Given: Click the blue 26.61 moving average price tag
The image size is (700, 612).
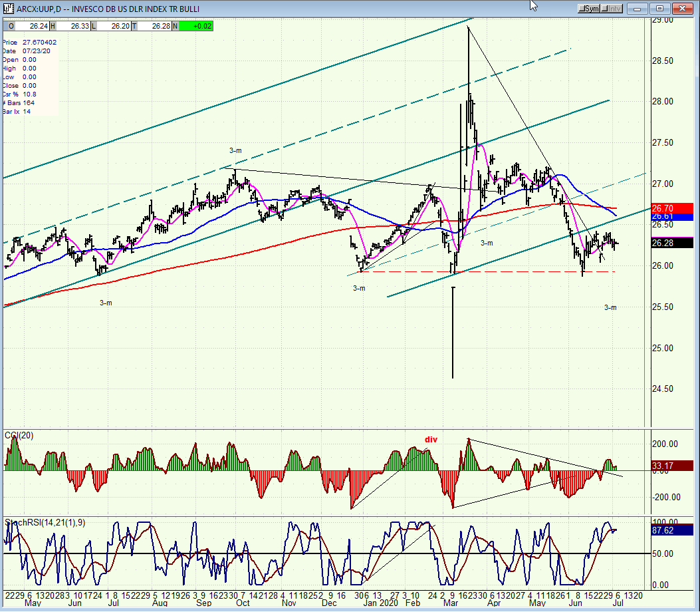Looking at the screenshot, I should (x=672, y=217).
